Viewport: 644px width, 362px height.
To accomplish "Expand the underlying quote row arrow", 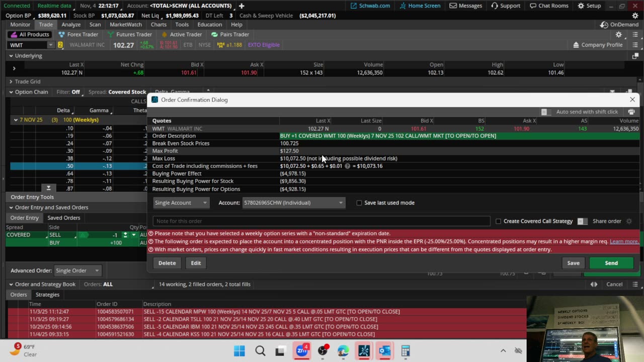I will pos(14,68).
